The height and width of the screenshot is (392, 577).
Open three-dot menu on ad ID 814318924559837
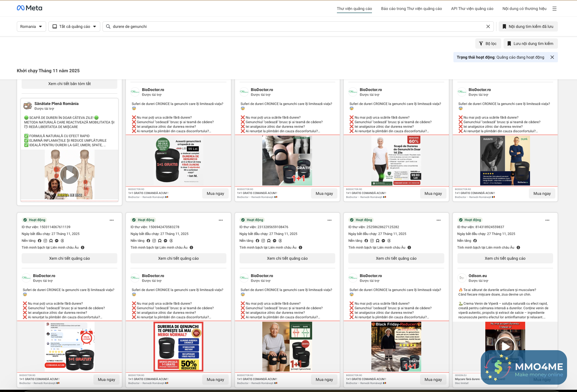click(x=547, y=220)
